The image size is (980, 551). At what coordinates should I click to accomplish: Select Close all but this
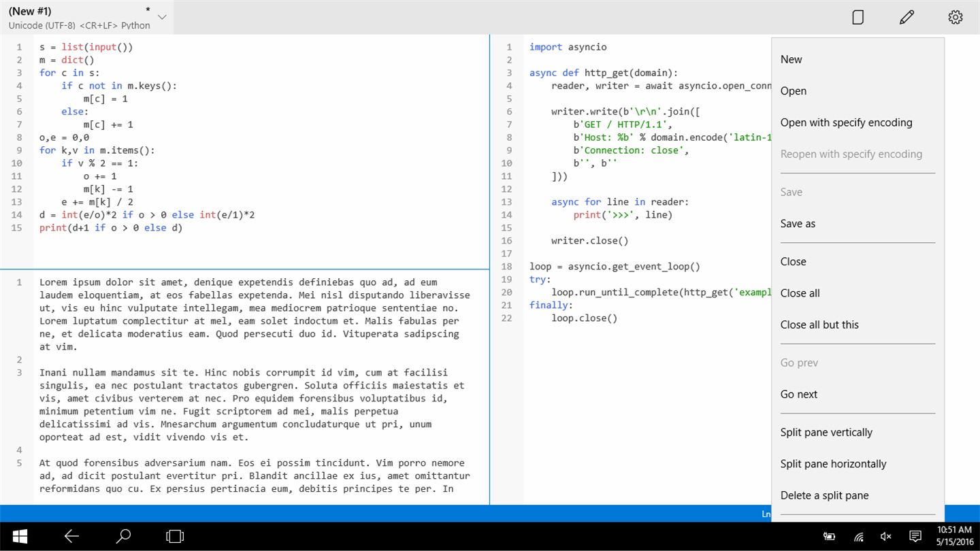819,324
